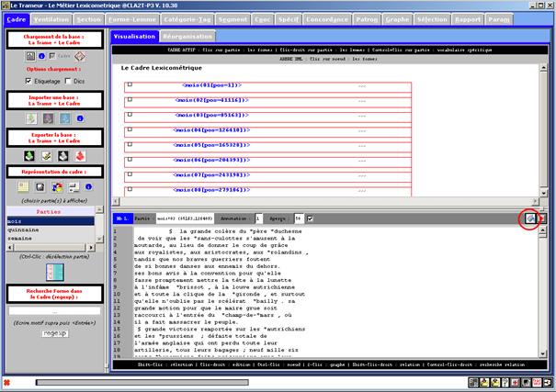
Task: Click the diamond-shaped icon beside the Cadre checkbox
Action: [x=80, y=56]
